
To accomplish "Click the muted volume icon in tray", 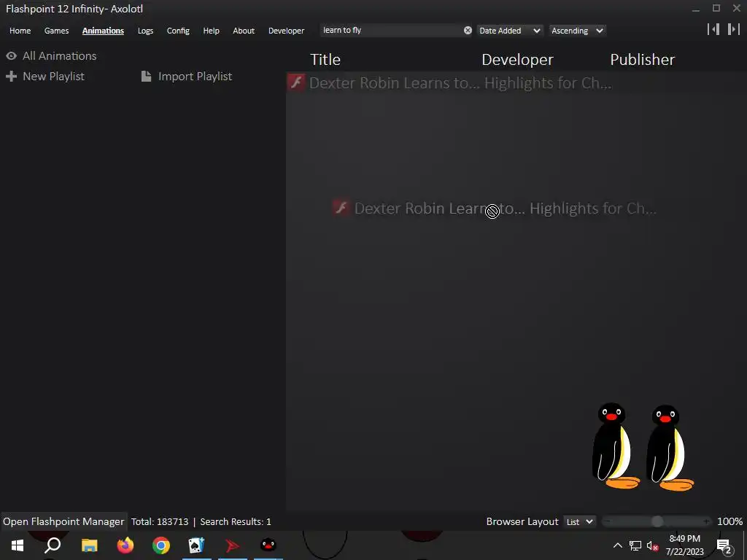I will [x=653, y=545].
